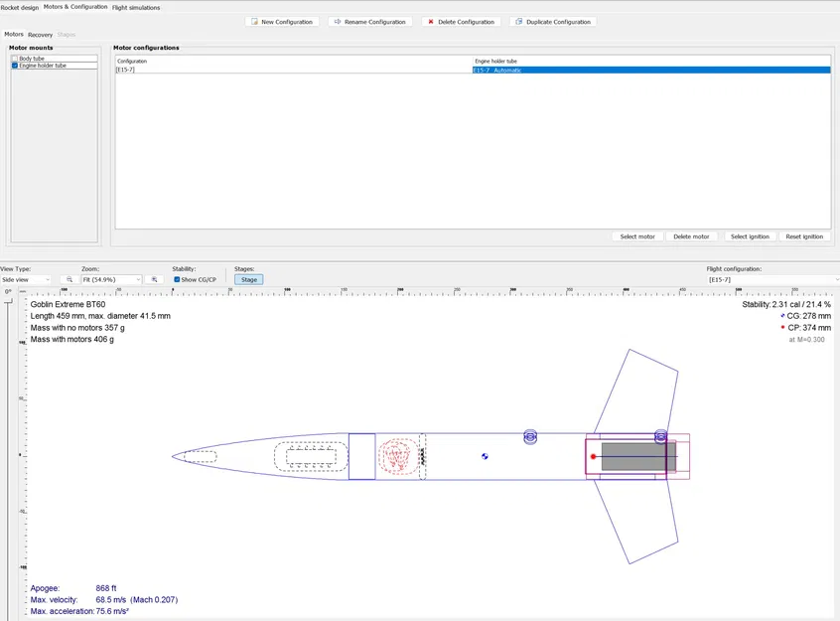840x621 pixels.
Task: Uncheck the Engine holder tube checkbox
Action: pyautogui.click(x=15, y=66)
